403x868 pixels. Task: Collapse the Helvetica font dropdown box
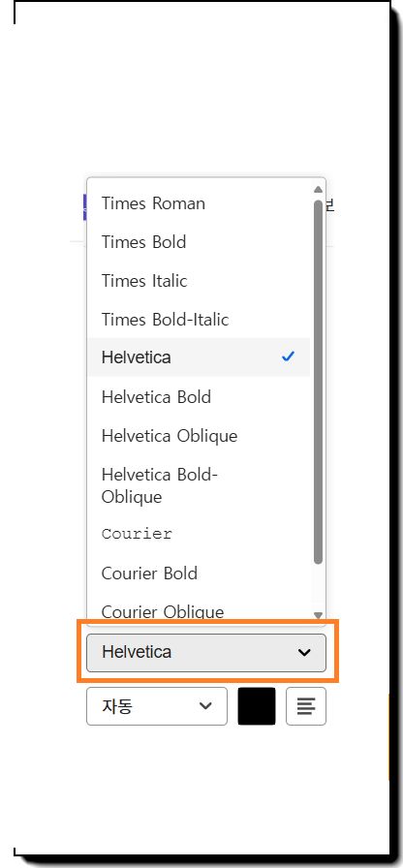[x=206, y=653]
